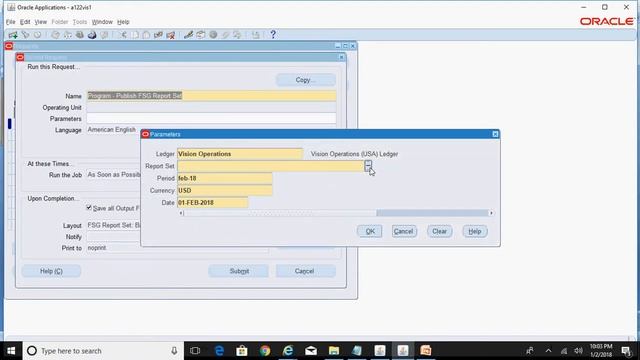
Task: Click the volume icon in system tray
Action: click(x=578, y=351)
